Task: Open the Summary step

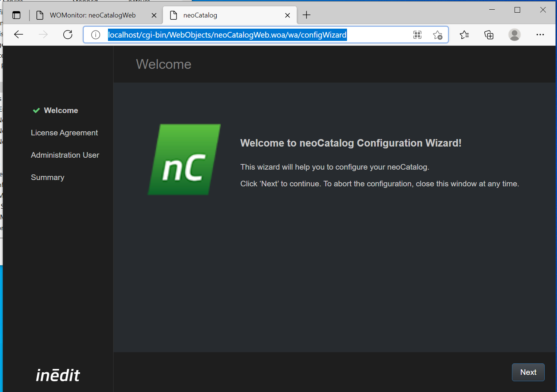Action: (x=48, y=177)
